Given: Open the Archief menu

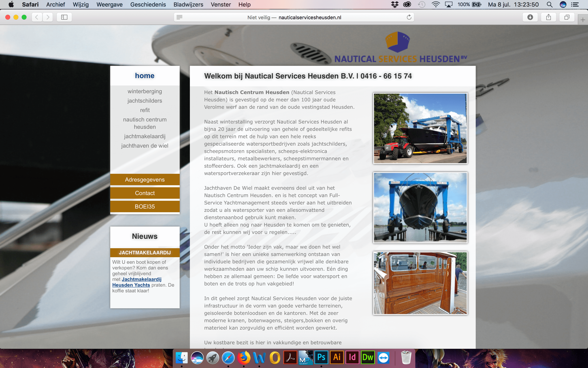Looking at the screenshot, I should pyautogui.click(x=56, y=4).
